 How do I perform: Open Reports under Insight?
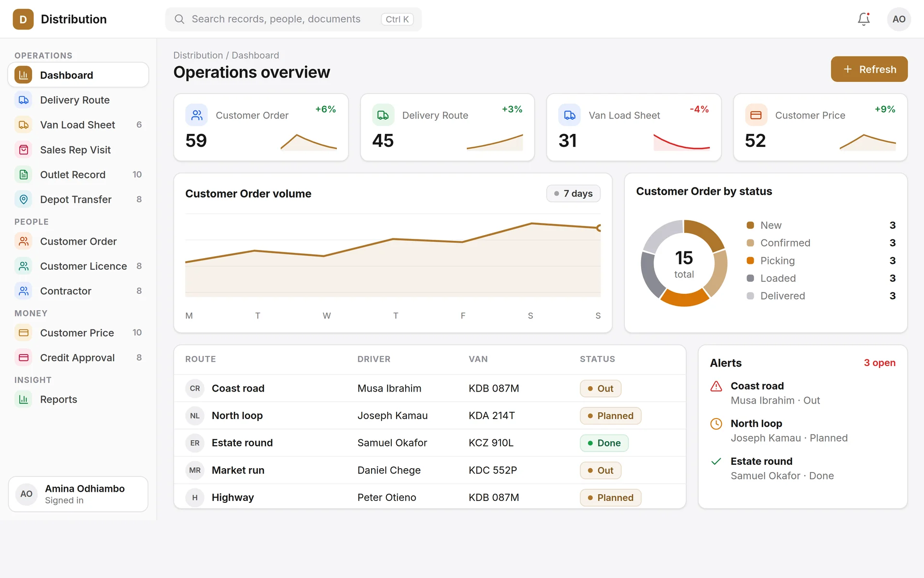[x=78, y=399]
